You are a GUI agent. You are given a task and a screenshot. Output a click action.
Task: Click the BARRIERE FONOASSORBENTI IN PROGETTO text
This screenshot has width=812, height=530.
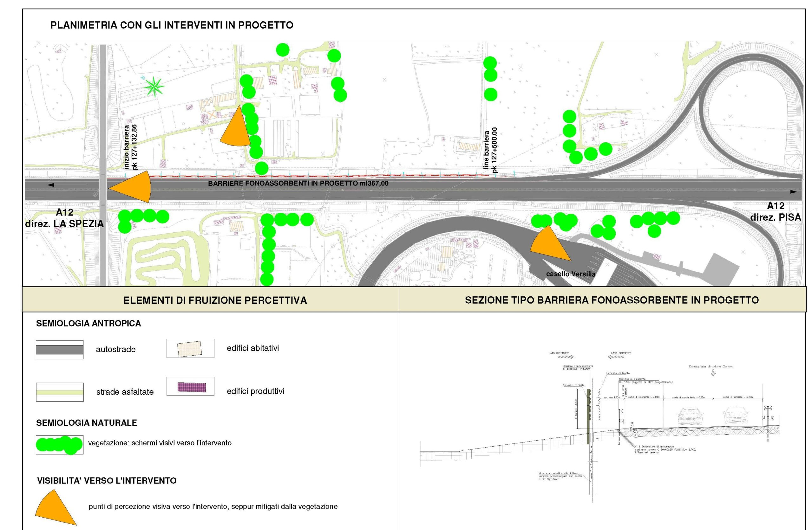(298, 184)
